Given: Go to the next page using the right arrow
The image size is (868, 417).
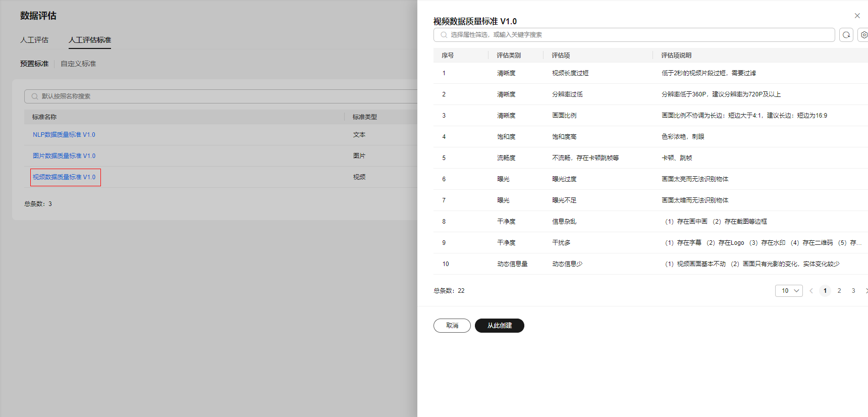Looking at the screenshot, I should point(866,291).
